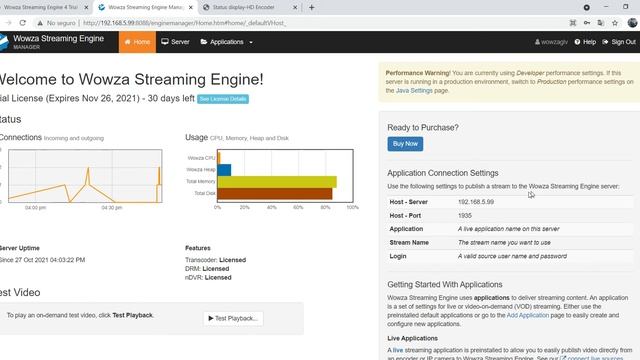Click See License Details button
Viewport: 640px width, 360px height.
[223, 99]
